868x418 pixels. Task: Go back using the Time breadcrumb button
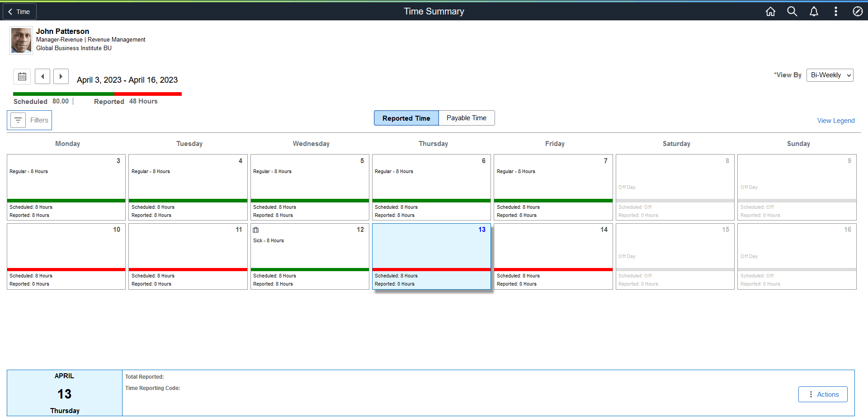(x=19, y=11)
